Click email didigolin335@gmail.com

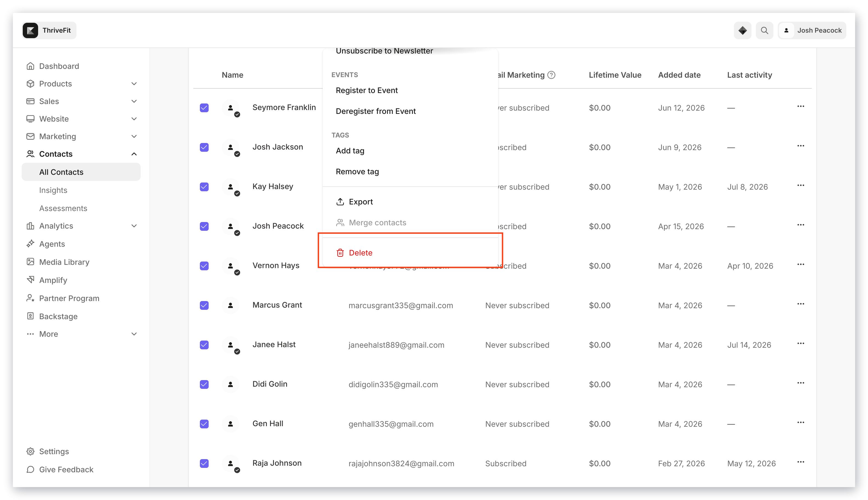point(393,384)
